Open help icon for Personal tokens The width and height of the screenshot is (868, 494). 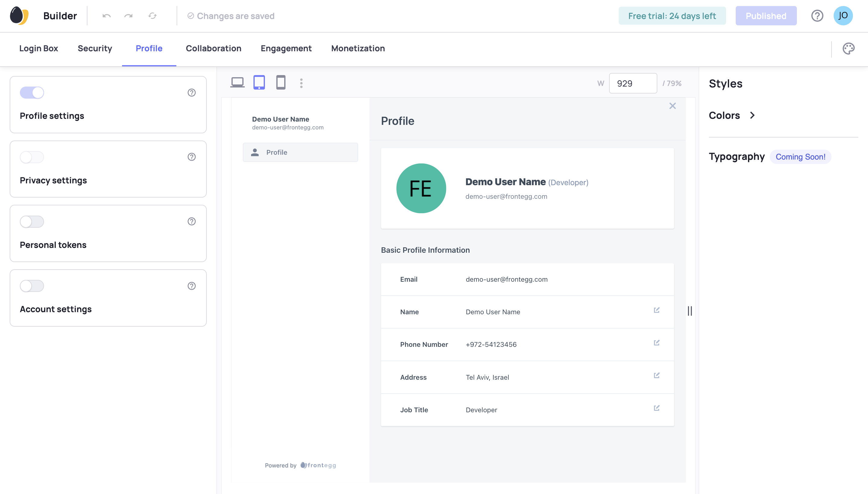coord(192,222)
